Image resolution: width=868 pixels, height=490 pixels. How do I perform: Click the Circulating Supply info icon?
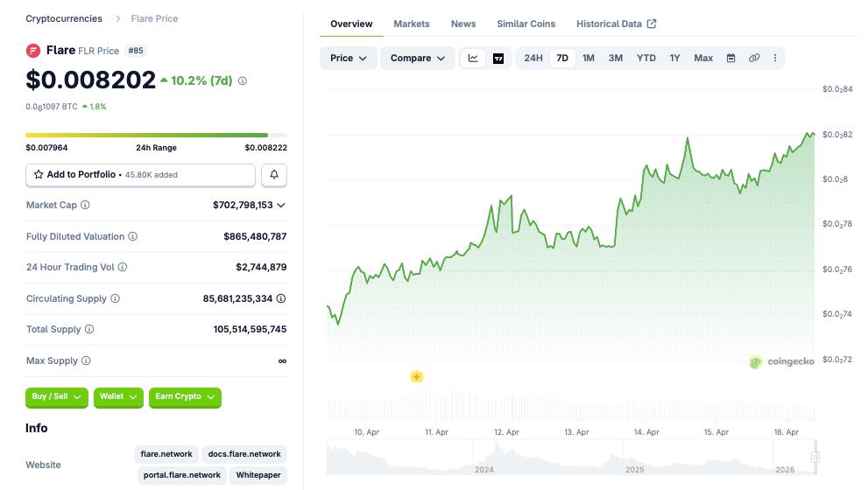pyautogui.click(x=115, y=298)
